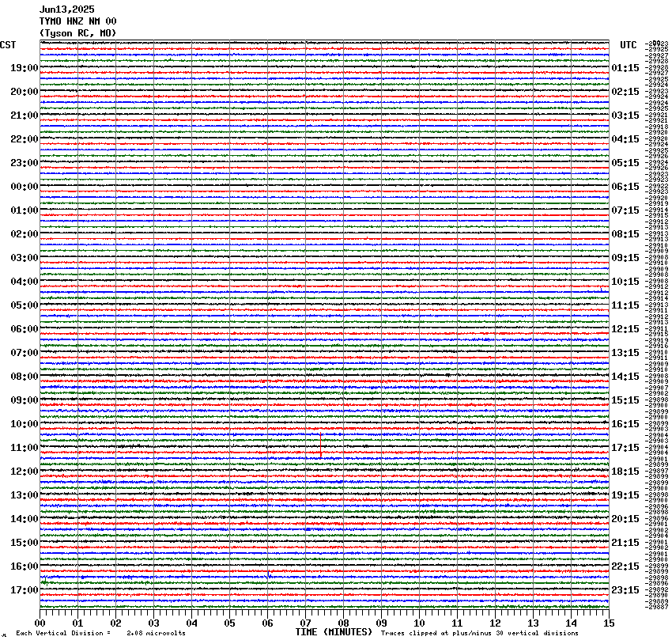Click the 04:15 UTC time label
Image resolution: width=672 pixels, height=644 pixels.
click(625, 139)
